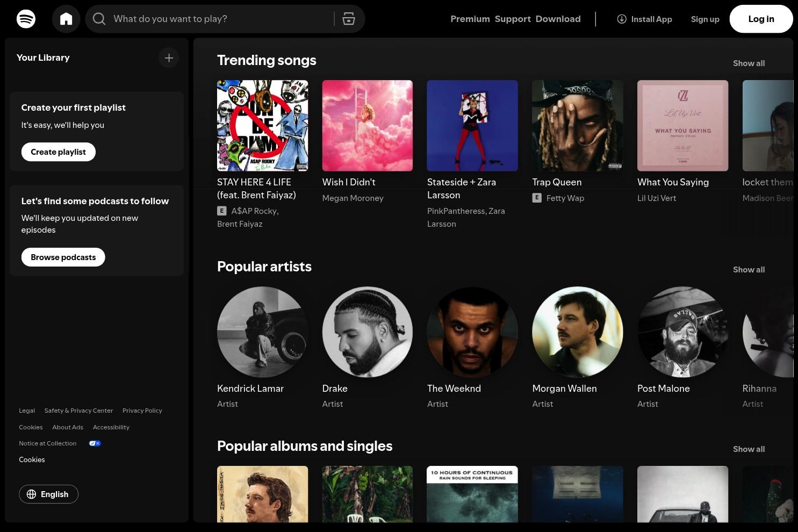Viewport: 798px width, 532px height.
Task: Click the search magnifier icon
Action: coord(99,19)
